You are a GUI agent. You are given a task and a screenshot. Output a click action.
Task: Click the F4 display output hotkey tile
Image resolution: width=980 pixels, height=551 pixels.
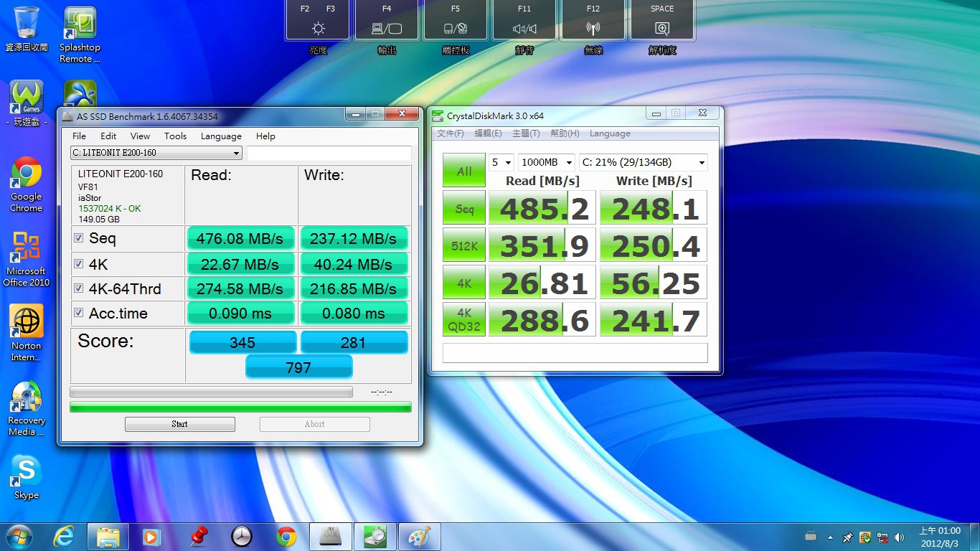click(x=387, y=20)
